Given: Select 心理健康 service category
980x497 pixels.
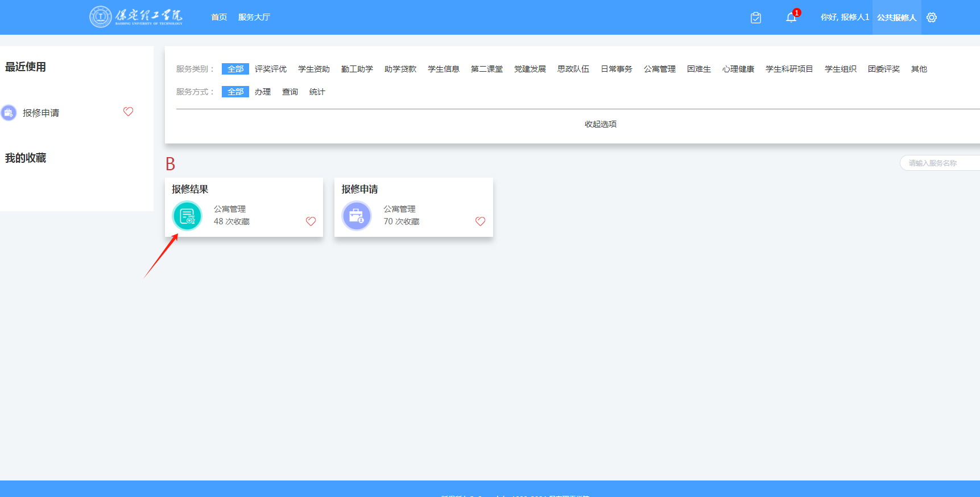Looking at the screenshot, I should point(738,69).
